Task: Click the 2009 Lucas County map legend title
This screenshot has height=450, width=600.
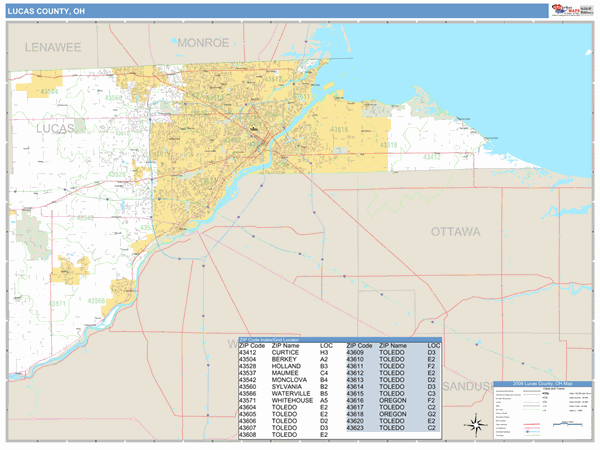Action: coord(541,384)
